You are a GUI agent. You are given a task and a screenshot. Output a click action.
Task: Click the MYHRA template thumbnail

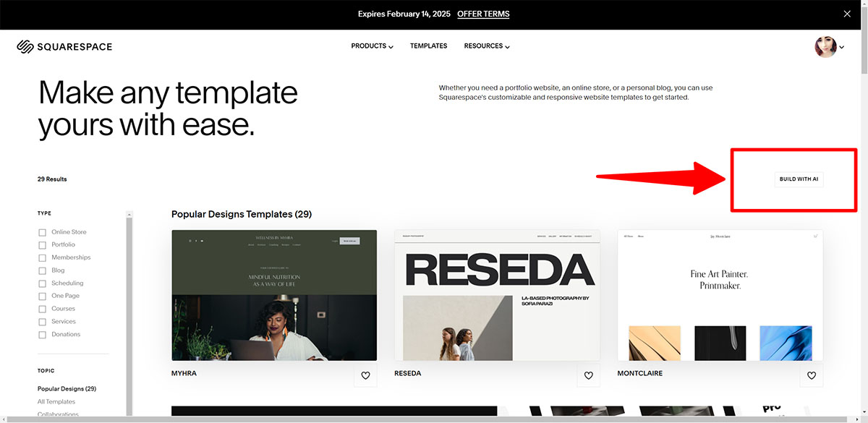click(x=273, y=295)
